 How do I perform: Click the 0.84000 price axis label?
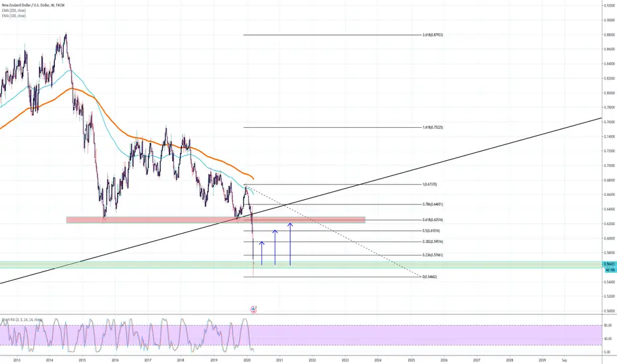[610, 64]
